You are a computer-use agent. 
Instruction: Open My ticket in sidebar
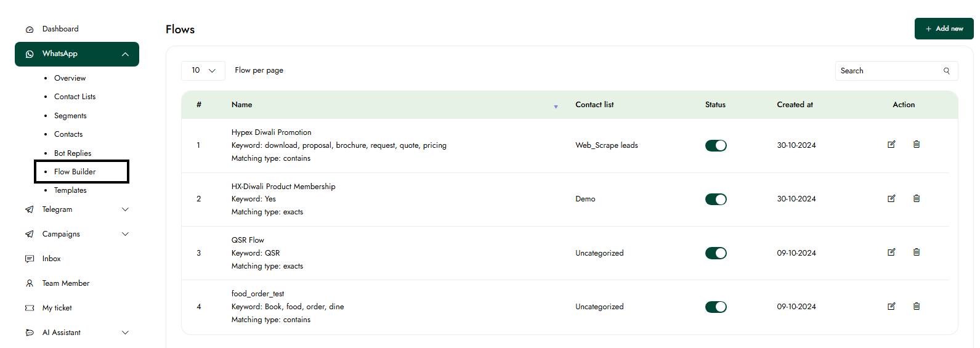57,308
